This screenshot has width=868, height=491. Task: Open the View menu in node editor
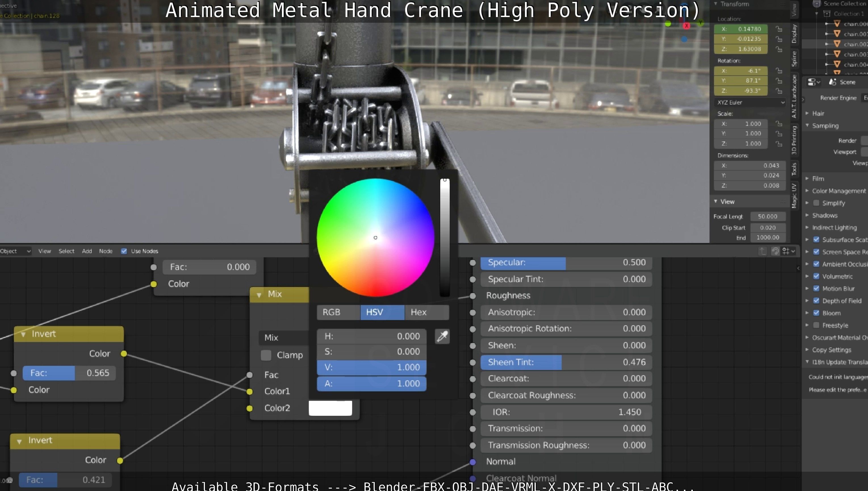click(45, 251)
